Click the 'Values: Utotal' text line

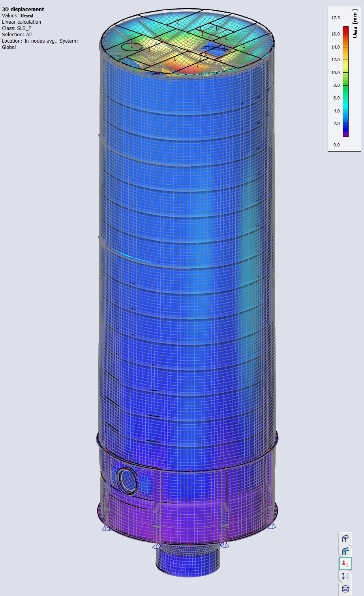(18, 16)
